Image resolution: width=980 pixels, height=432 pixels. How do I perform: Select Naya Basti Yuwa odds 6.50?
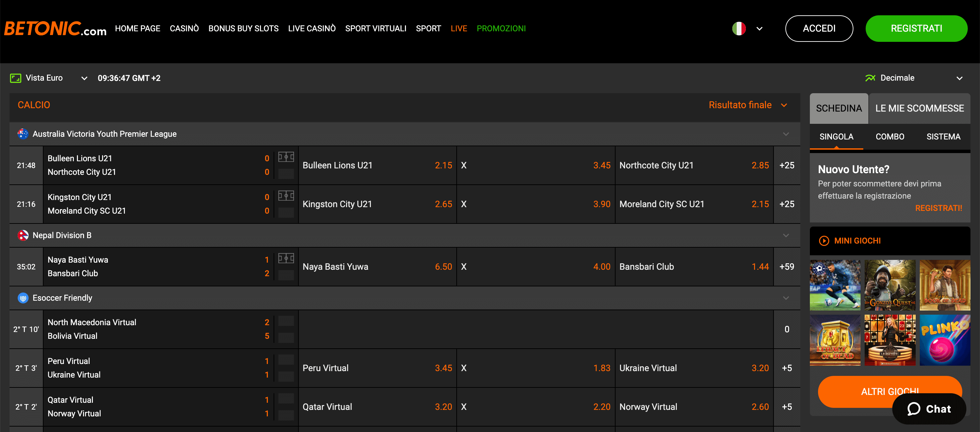[x=377, y=267]
